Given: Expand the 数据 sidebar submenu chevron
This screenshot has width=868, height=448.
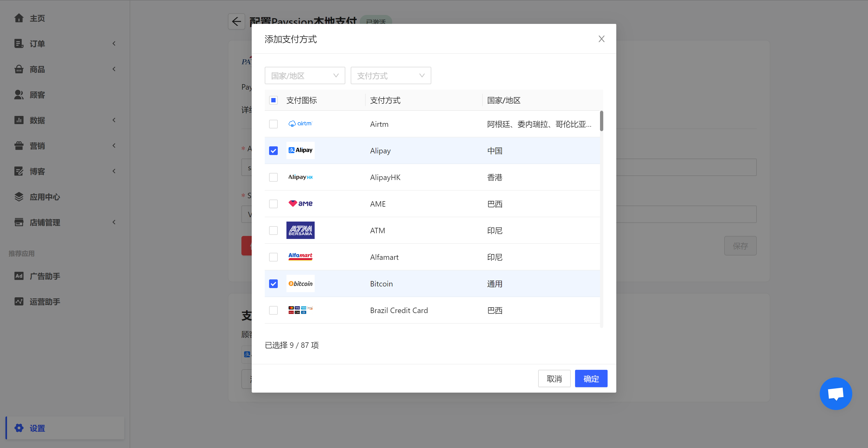Looking at the screenshot, I should coord(114,120).
